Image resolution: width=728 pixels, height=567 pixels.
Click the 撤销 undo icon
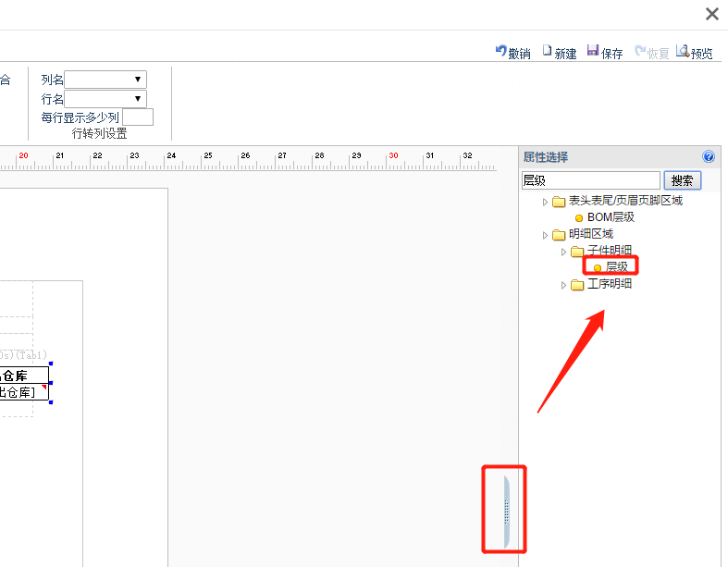[500, 51]
